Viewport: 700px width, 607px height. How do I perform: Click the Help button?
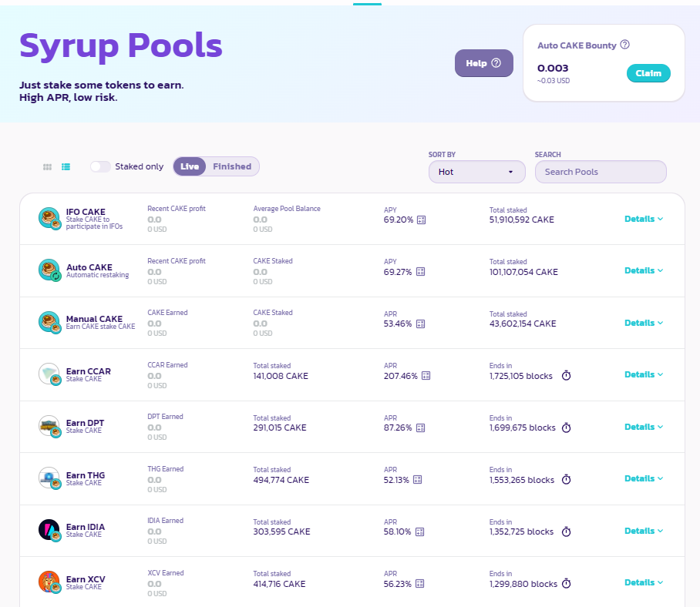(484, 63)
